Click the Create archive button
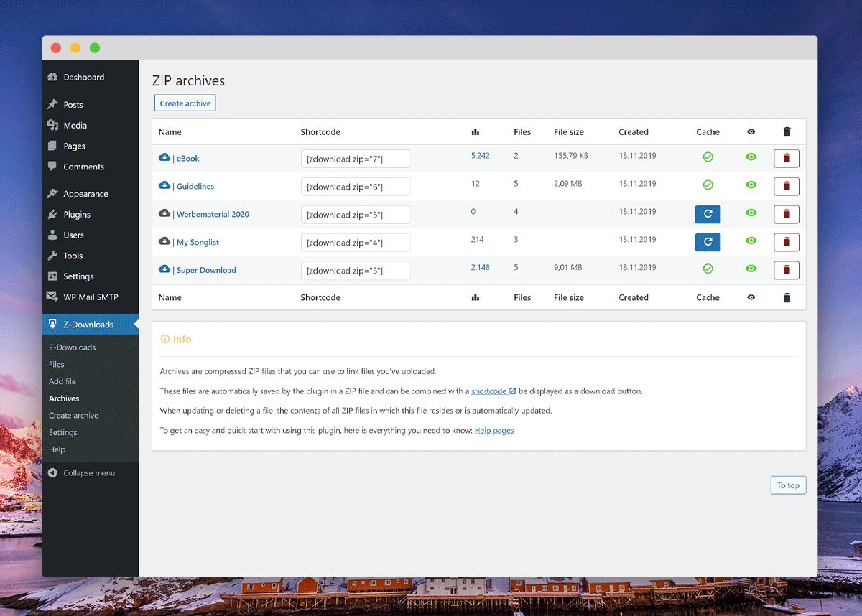This screenshot has width=862, height=616. (x=185, y=103)
